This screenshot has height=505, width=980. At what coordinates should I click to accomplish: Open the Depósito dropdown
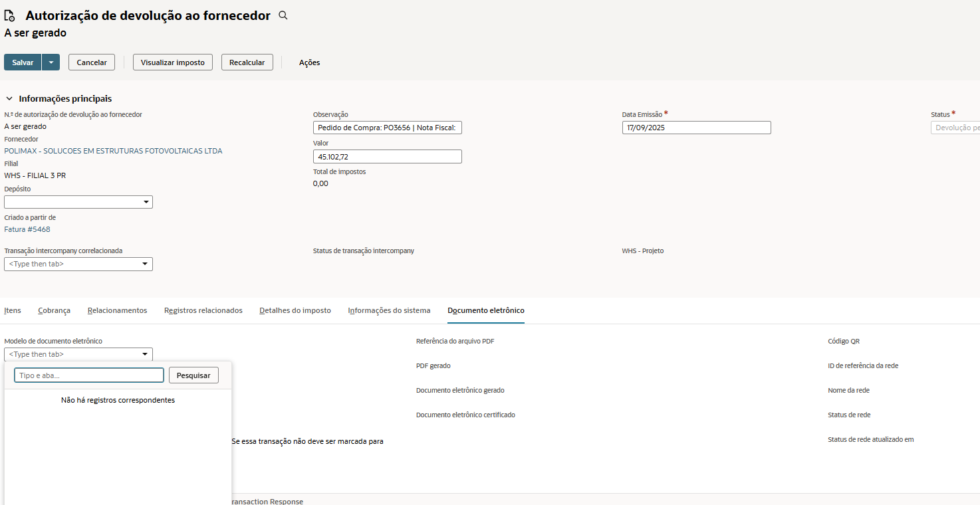coord(145,202)
